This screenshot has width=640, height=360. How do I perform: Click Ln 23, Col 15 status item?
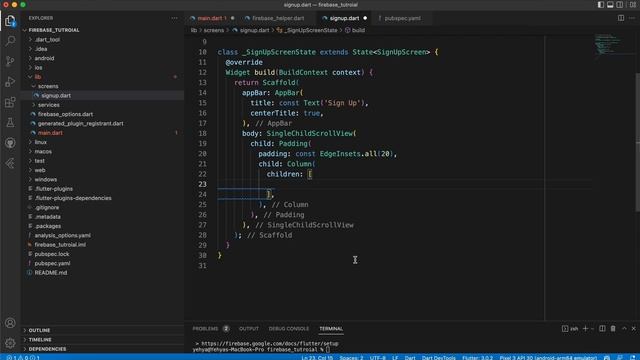tap(317, 358)
